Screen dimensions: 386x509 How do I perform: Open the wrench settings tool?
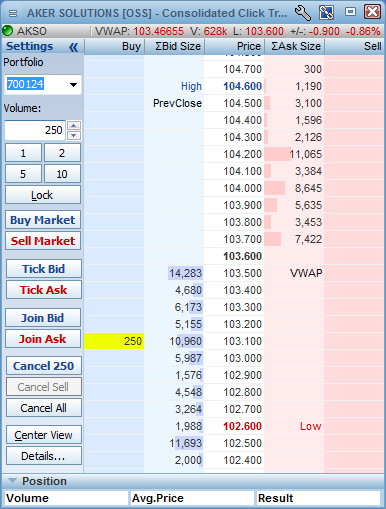coord(303,13)
